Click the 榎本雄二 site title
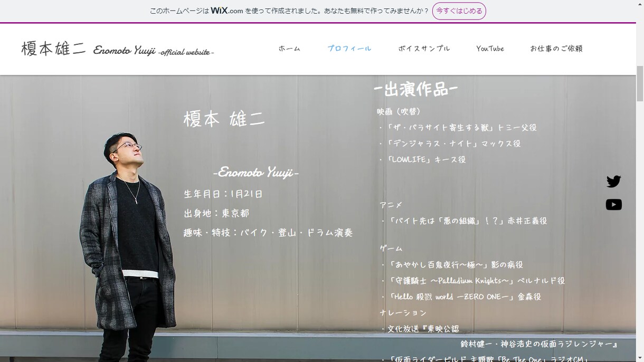 53,49
